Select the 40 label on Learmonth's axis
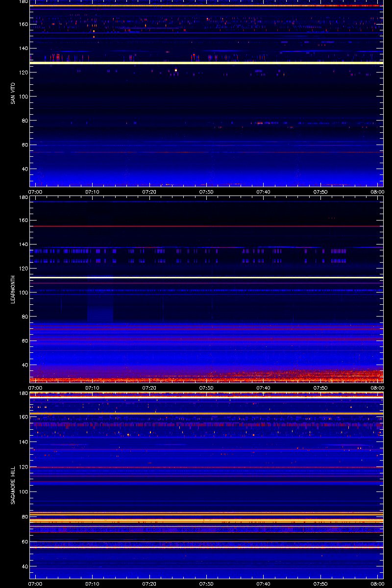The width and height of the screenshot is (392, 588). 25,365
